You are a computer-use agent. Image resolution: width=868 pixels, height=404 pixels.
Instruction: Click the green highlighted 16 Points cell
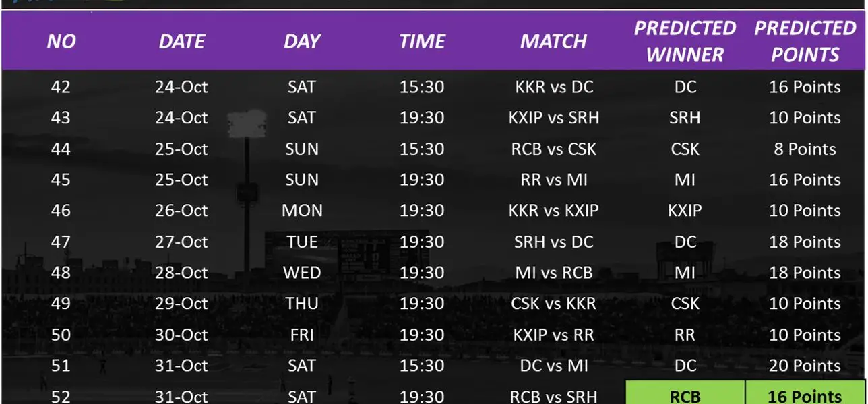pyautogui.click(x=805, y=395)
